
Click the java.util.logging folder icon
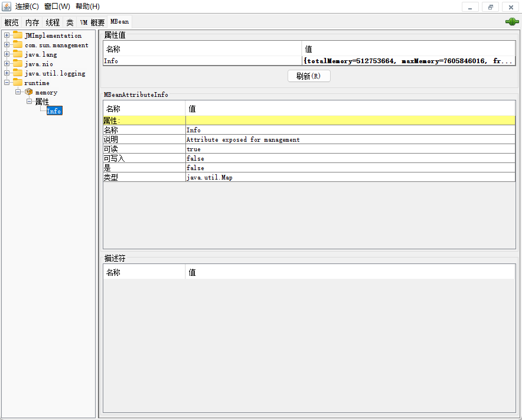point(18,73)
